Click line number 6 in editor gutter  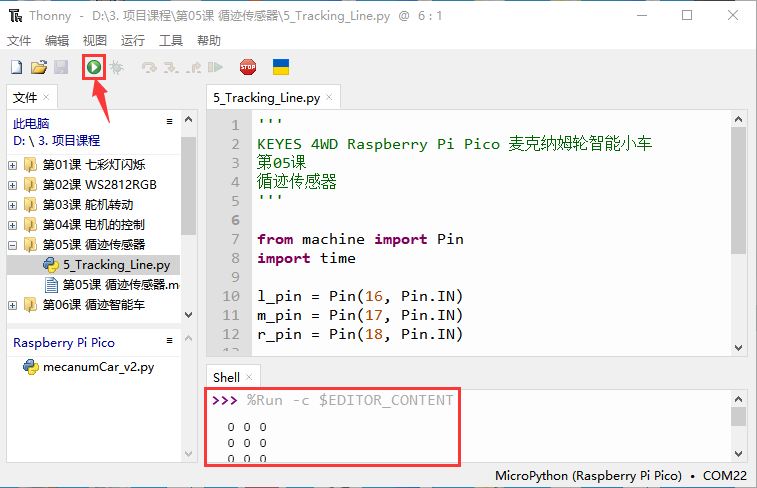click(235, 220)
